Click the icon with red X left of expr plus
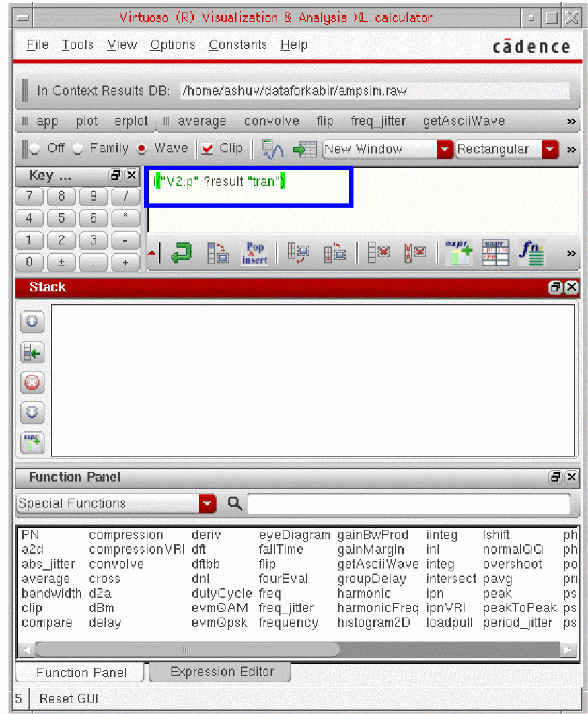Image resolution: width=588 pixels, height=714 pixels. tap(414, 253)
